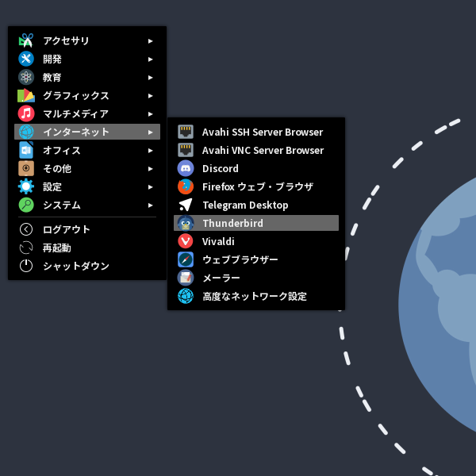Image resolution: width=476 pixels, height=476 pixels.
Task: Click the gear icon beside 設定
Action: click(26, 186)
